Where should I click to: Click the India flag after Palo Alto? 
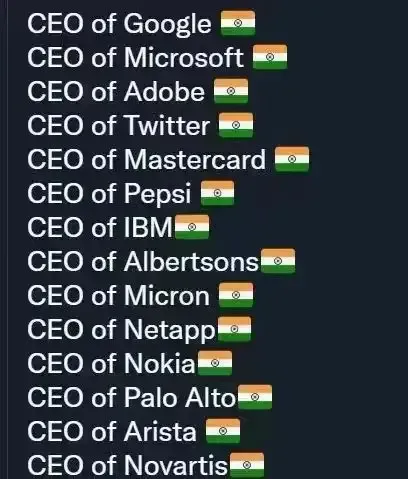[255, 397]
